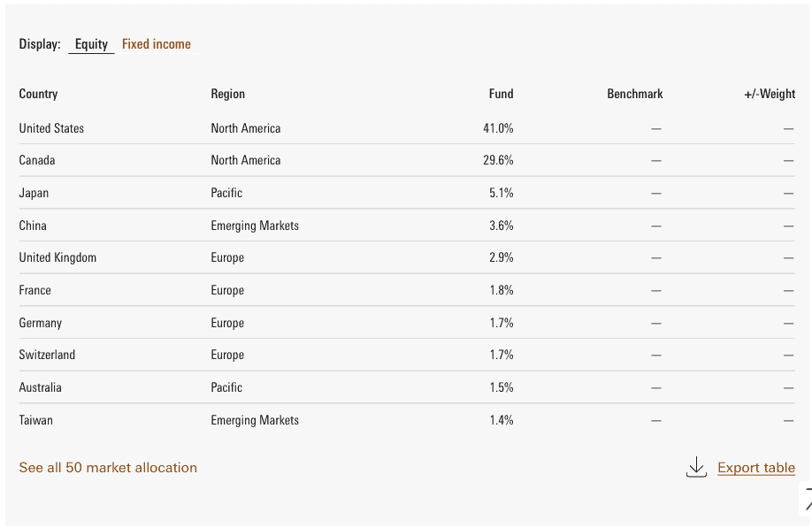Click the Fund column header
Screen dimensions: 812x528
point(501,94)
